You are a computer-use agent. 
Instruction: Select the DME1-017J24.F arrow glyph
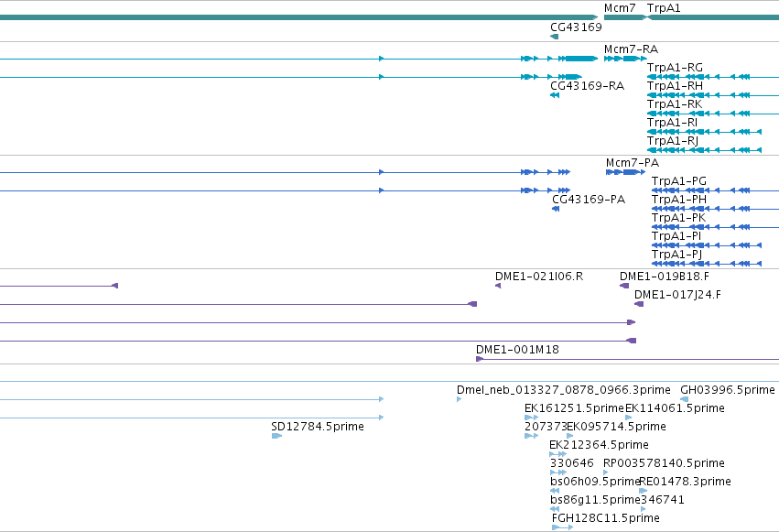(x=639, y=304)
